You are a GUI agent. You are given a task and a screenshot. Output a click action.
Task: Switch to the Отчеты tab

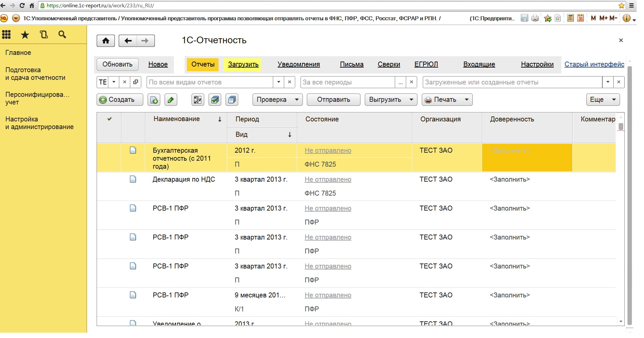203,64
